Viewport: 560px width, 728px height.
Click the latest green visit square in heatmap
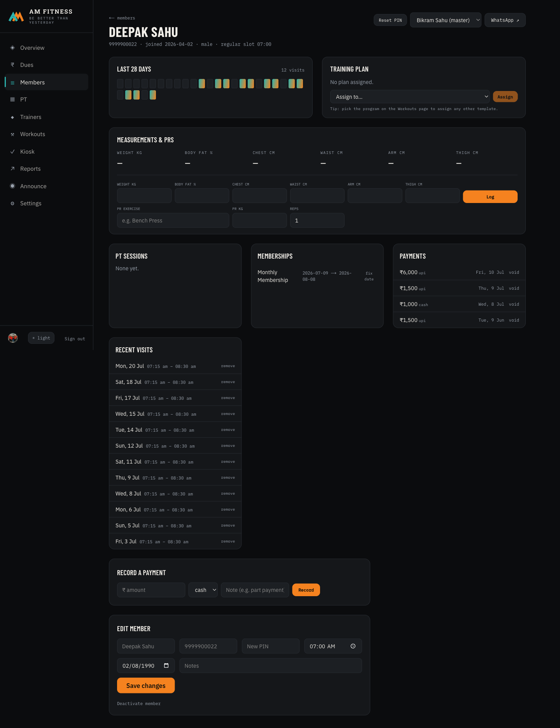click(153, 95)
